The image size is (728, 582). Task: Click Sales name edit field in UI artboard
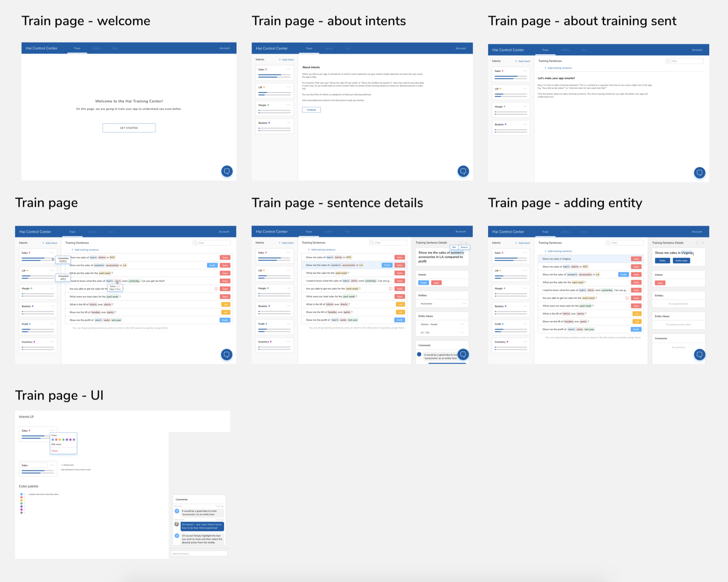[x=34, y=465]
